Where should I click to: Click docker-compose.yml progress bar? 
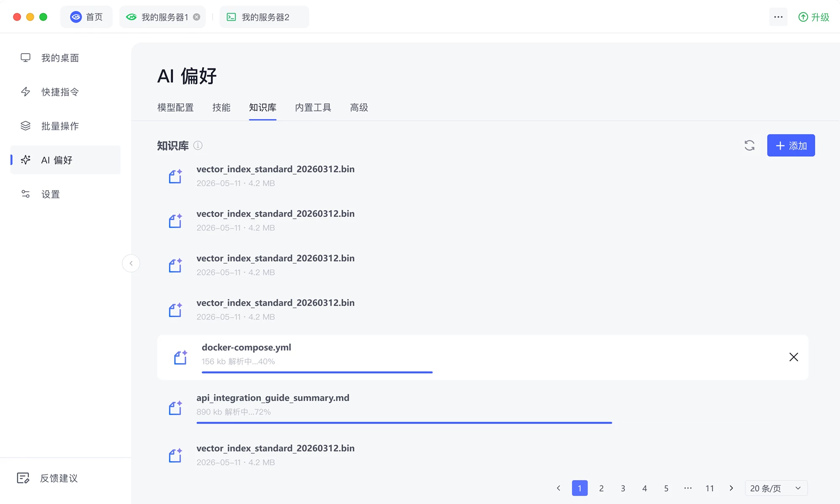(317, 372)
